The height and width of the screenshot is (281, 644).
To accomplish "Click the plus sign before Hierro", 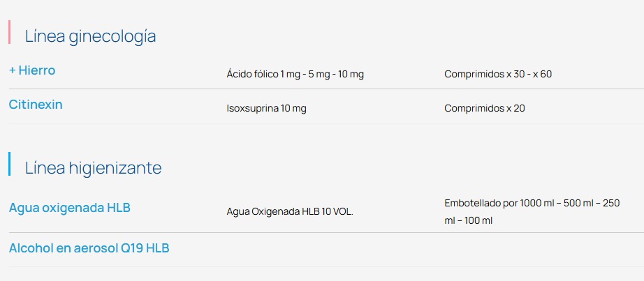I will coord(13,70).
